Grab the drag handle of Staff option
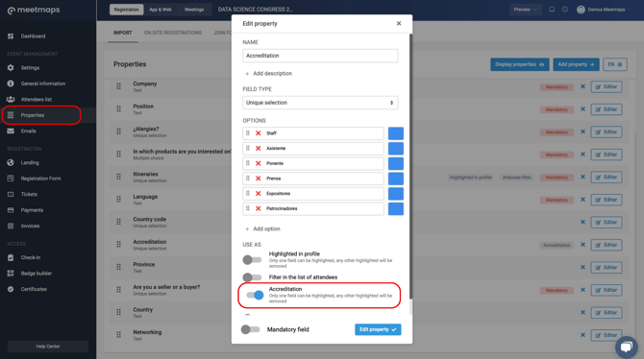644x359 pixels. [x=247, y=132]
